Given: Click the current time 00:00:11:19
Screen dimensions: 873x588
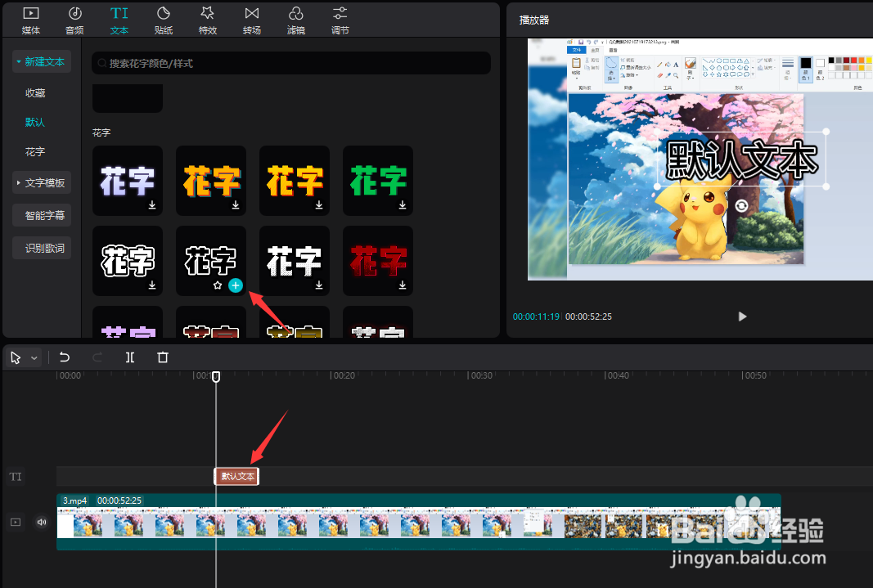Looking at the screenshot, I should [x=536, y=316].
